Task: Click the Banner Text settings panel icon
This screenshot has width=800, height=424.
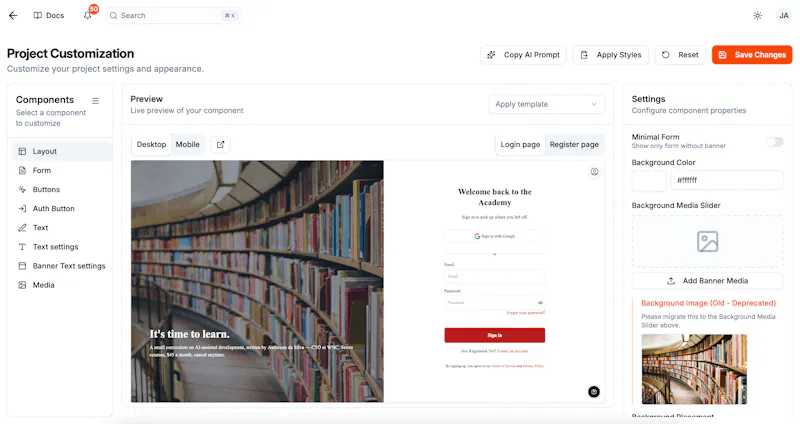Action: 22,266
